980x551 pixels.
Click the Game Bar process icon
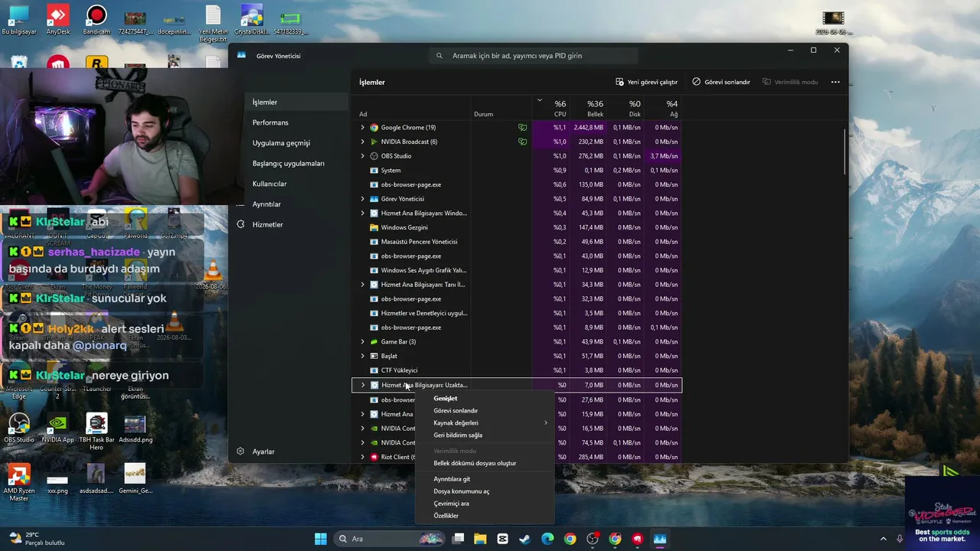click(x=374, y=341)
